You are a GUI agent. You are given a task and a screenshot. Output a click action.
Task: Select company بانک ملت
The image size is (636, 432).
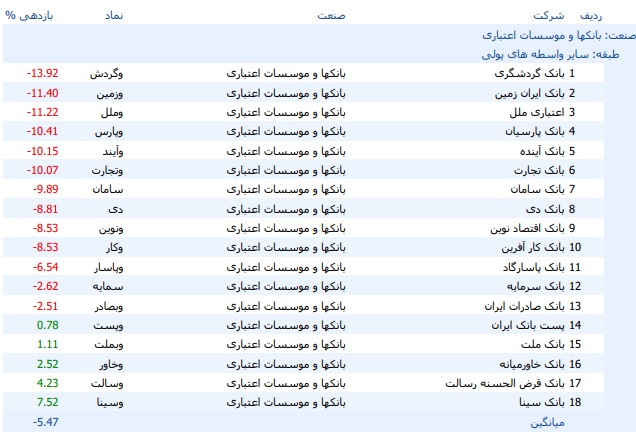tap(543, 344)
